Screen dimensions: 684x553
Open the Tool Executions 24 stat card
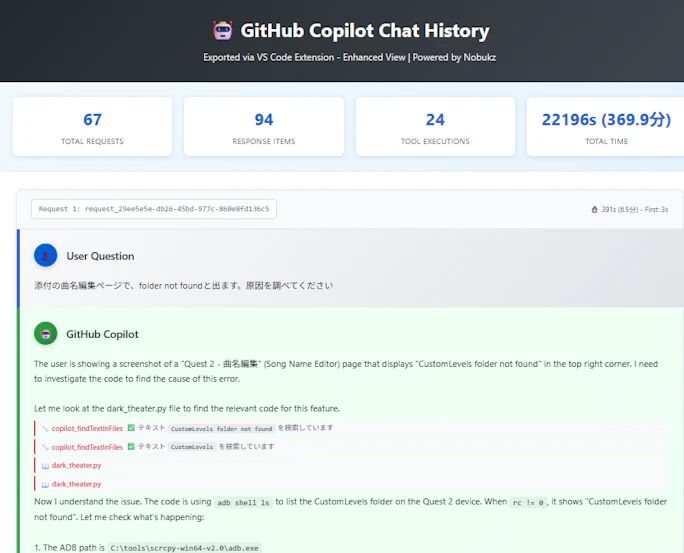tap(435, 126)
